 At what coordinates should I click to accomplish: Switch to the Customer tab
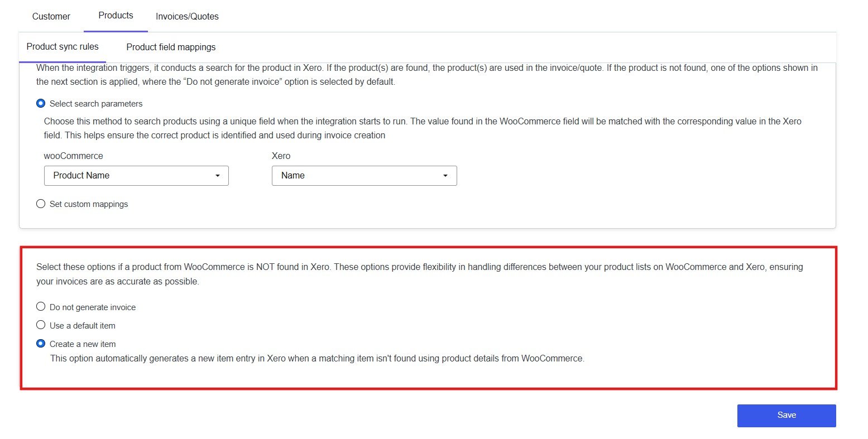pos(51,16)
